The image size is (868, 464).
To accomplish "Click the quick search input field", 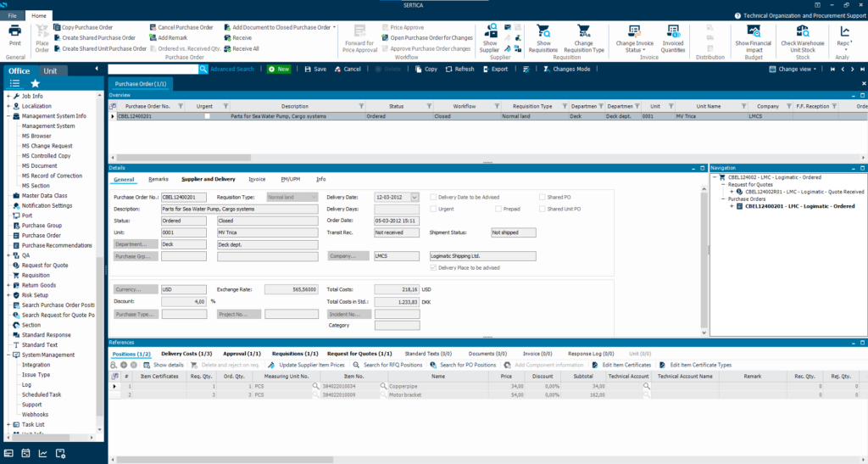I will pyautogui.click(x=153, y=70).
